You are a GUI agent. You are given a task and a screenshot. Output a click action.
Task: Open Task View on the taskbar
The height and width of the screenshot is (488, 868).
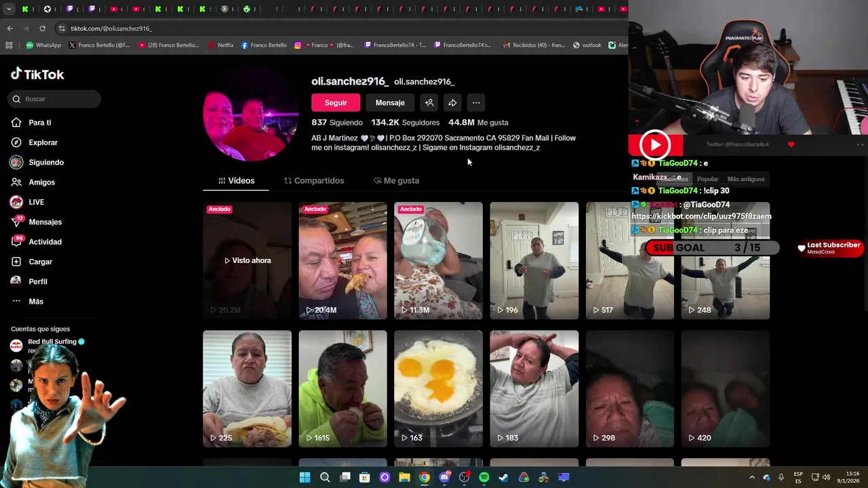coord(345,478)
